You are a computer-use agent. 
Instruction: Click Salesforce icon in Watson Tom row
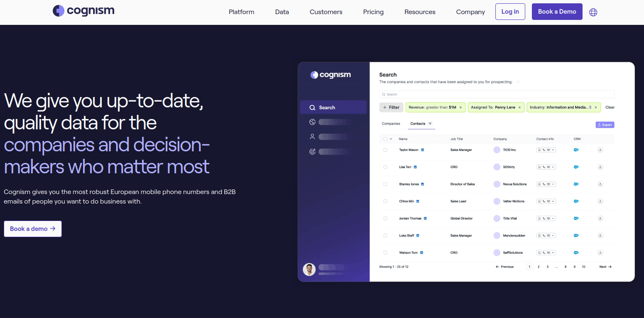click(x=576, y=252)
